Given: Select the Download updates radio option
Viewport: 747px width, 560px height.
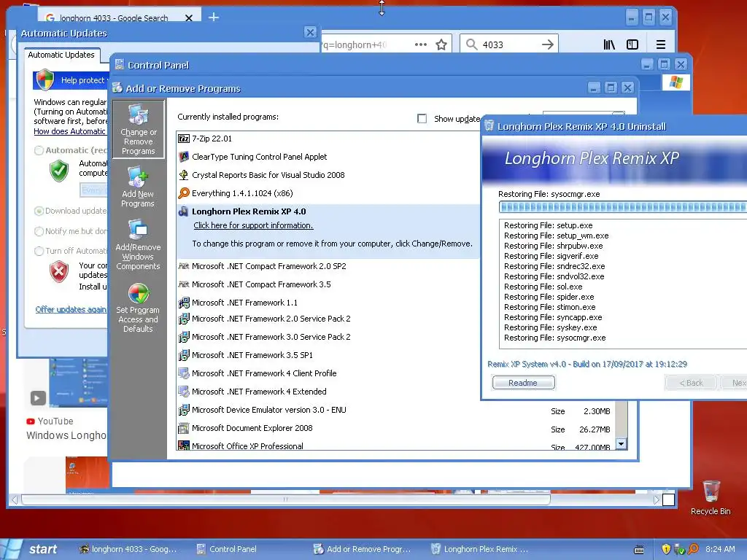Looking at the screenshot, I should pos(39,211).
